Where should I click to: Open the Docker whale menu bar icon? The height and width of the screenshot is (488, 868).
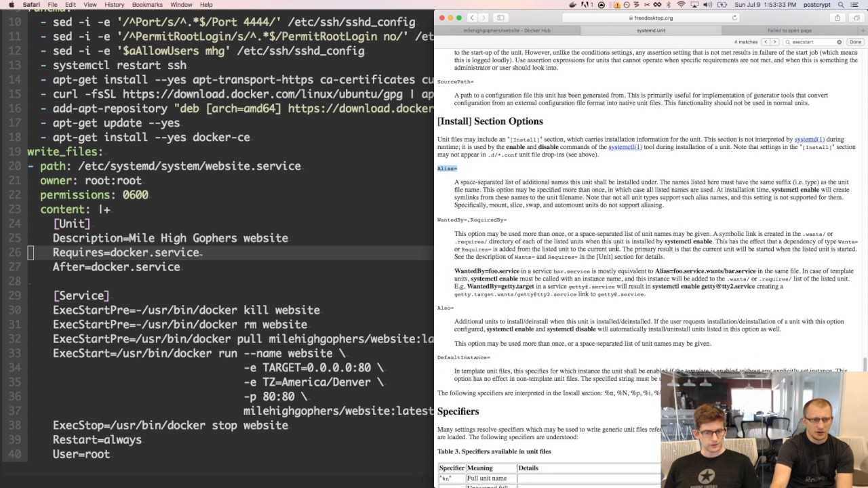pos(574,5)
